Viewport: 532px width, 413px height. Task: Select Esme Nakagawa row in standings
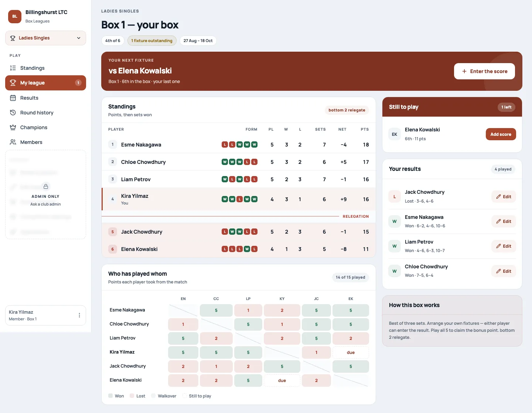(x=239, y=145)
